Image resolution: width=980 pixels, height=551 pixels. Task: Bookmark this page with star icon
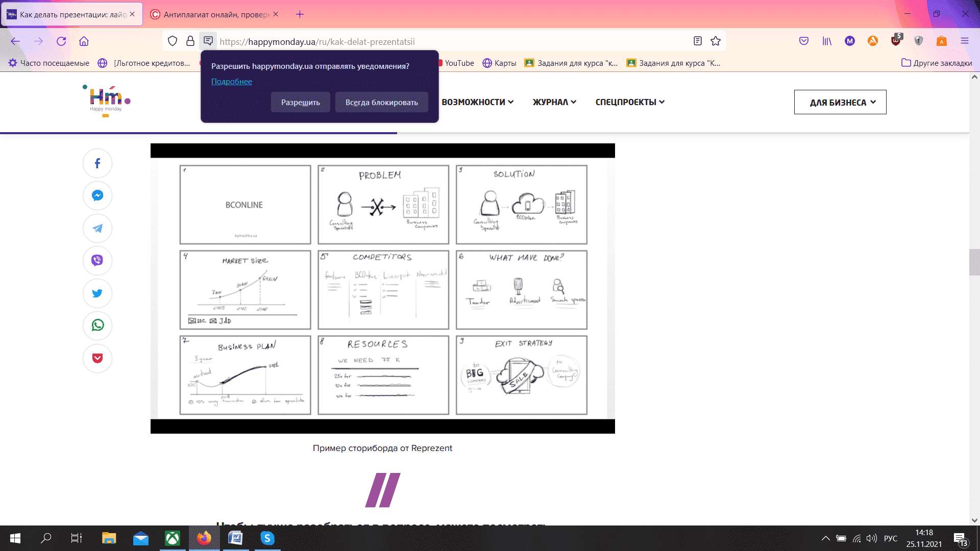[716, 41]
